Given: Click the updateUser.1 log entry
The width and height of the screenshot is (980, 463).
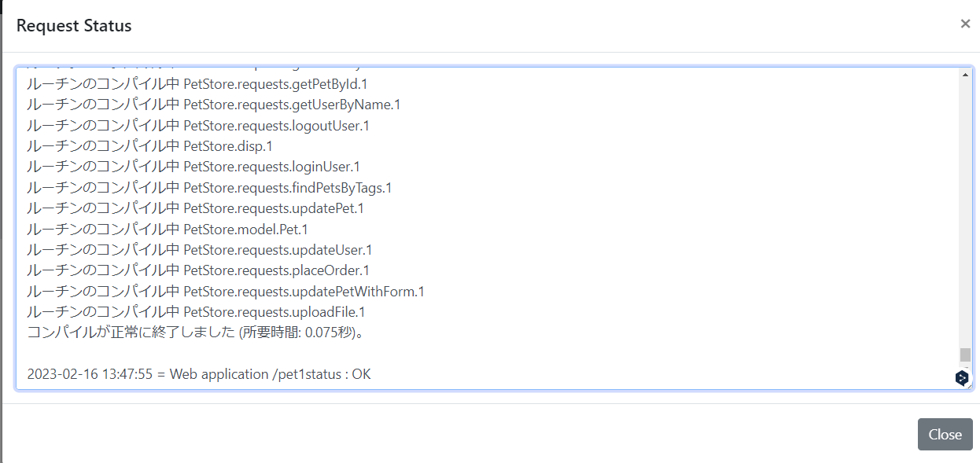Looking at the screenshot, I should (x=199, y=250).
